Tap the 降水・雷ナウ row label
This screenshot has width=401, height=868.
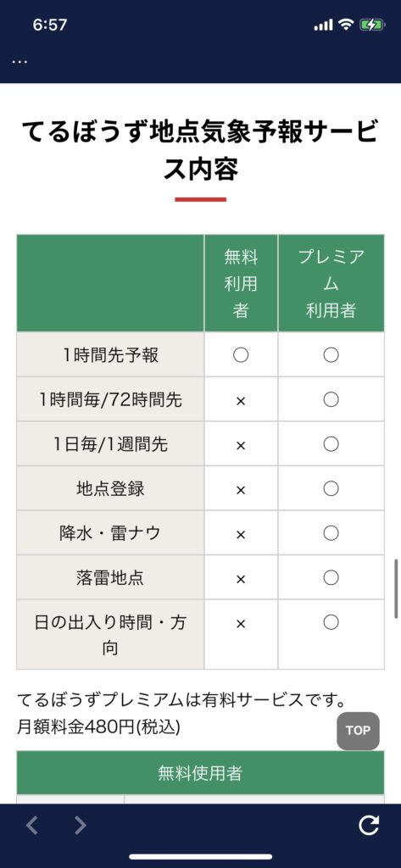coord(111,533)
